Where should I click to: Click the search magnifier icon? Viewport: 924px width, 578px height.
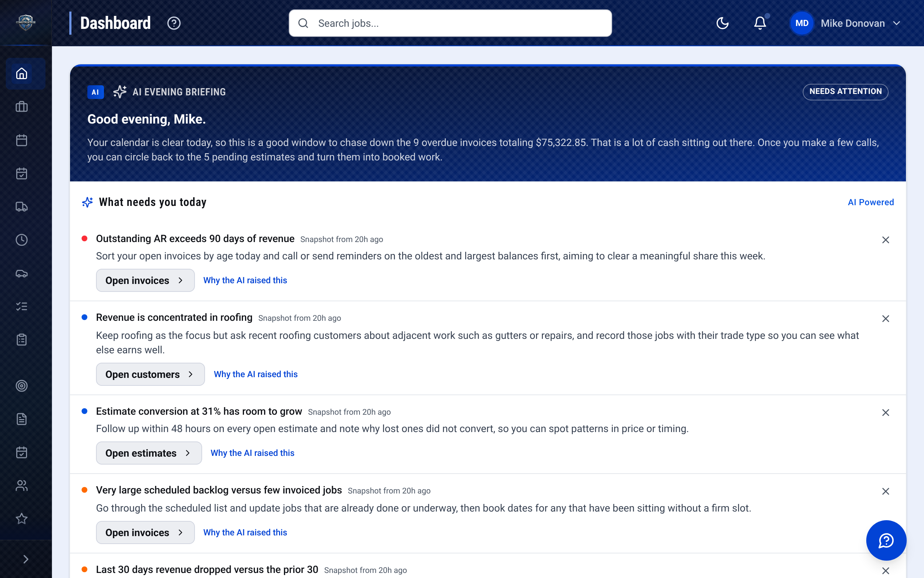[x=303, y=23]
